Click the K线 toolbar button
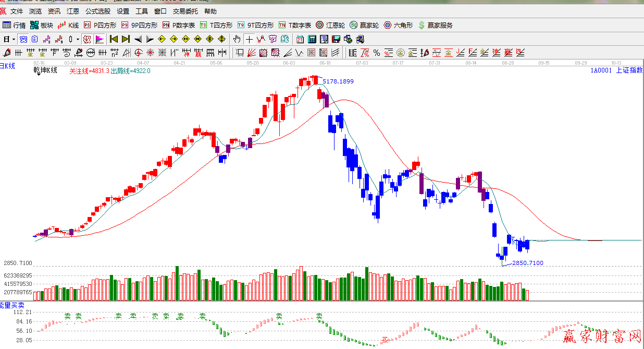This screenshot has height=349, width=644. tap(69, 25)
